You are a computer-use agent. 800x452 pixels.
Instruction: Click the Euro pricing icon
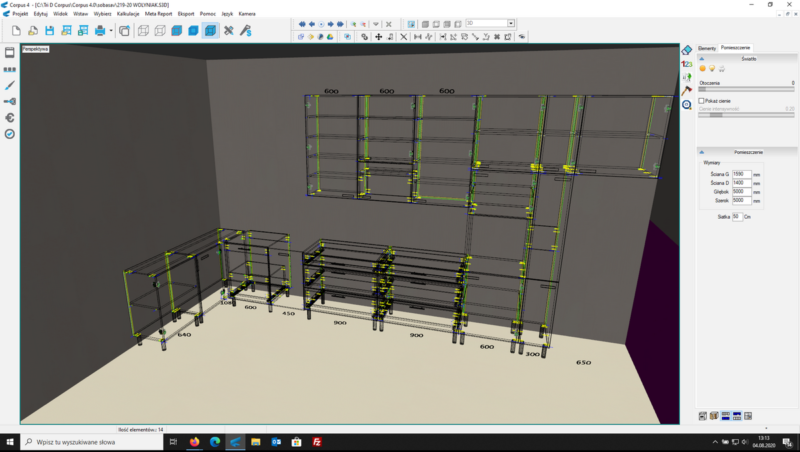coord(9,117)
